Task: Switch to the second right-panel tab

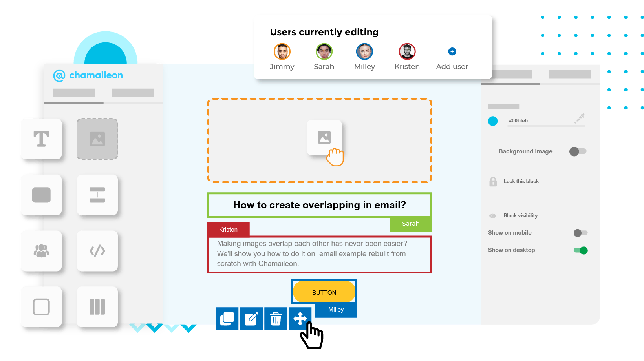Action: click(570, 74)
